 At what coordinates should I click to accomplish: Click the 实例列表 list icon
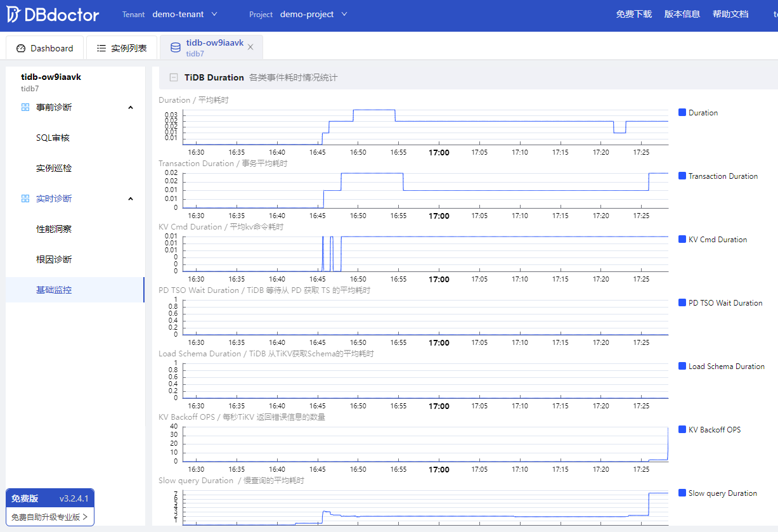[x=101, y=48]
